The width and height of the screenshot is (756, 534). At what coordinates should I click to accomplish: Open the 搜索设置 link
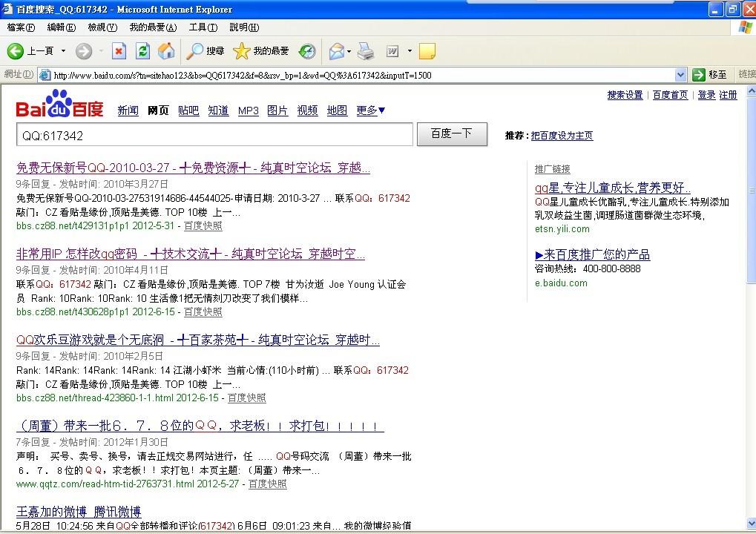click(x=625, y=95)
